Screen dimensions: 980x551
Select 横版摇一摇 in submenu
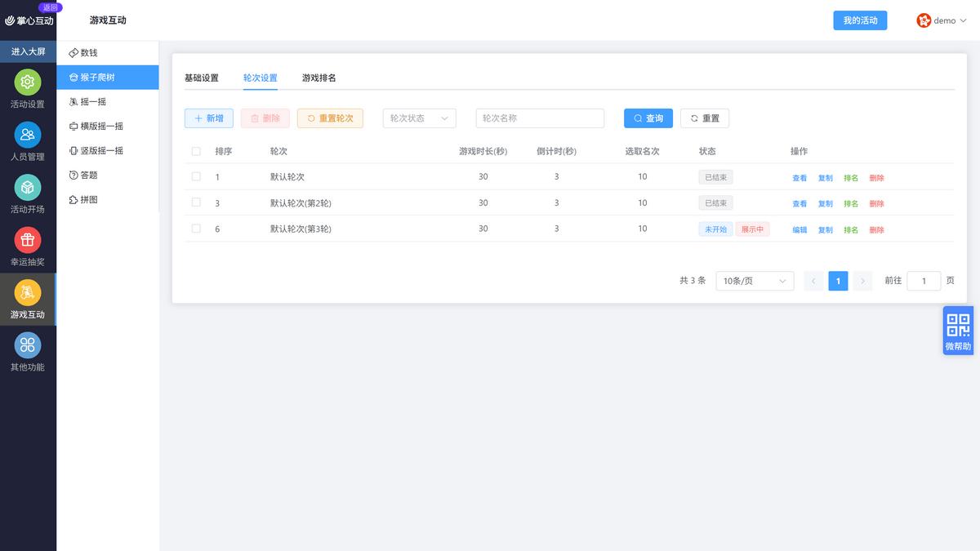coord(108,127)
